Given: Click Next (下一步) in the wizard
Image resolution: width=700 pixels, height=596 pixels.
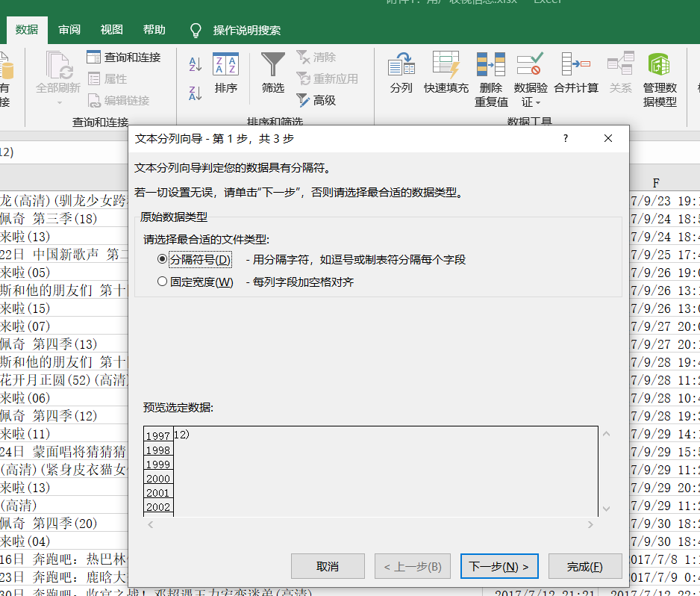Looking at the screenshot, I should (499, 567).
